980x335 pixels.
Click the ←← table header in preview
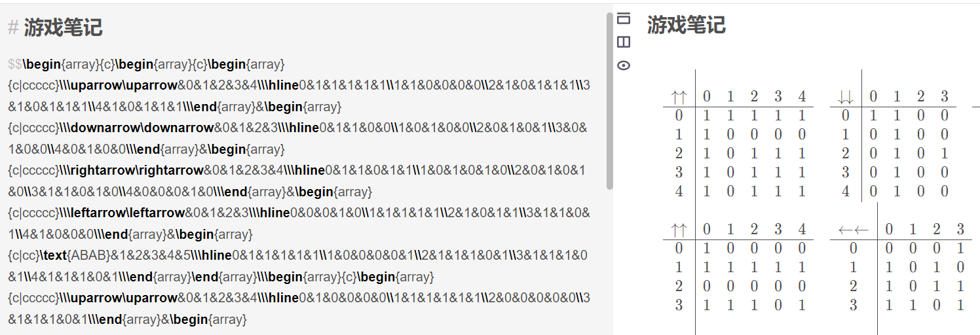(854, 230)
